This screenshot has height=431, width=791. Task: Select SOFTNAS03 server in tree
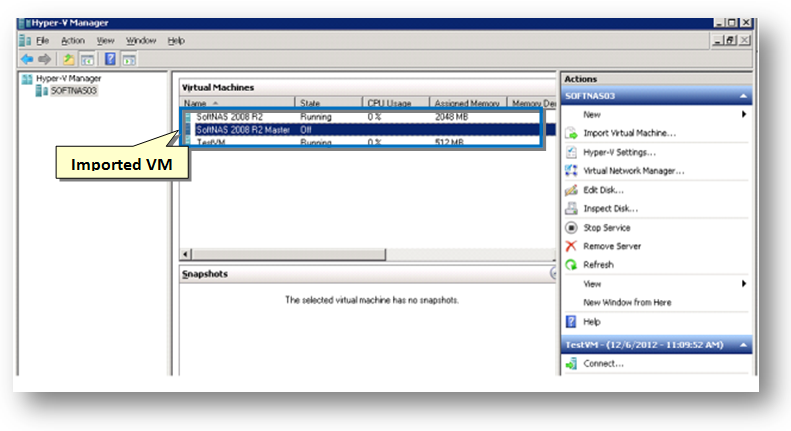pos(73,90)
